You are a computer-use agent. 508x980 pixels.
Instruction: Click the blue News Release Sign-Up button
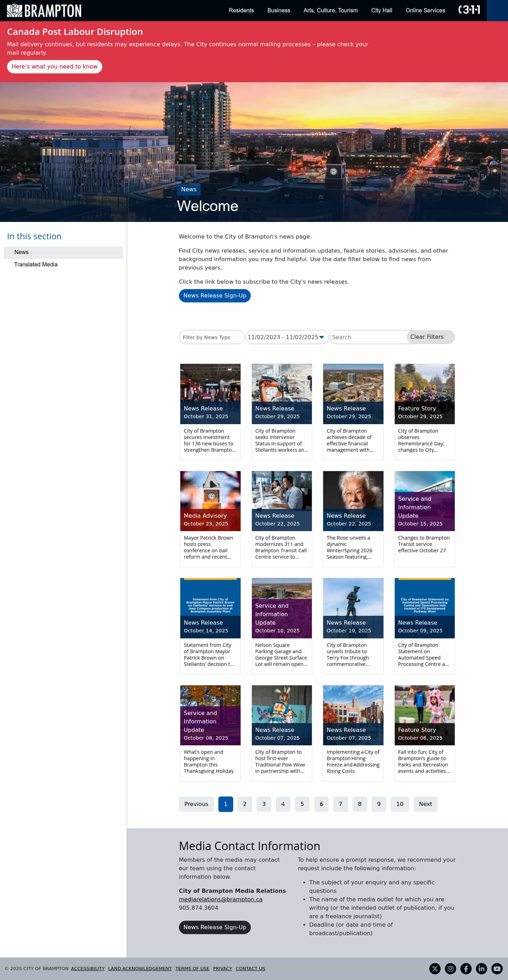pyautogui.click(x=214, y=296)
